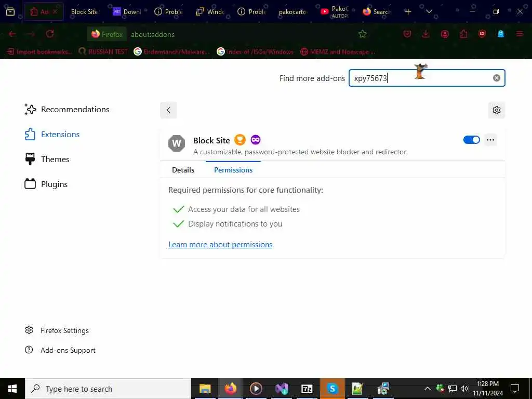Screen dimensions: 532x399
Task: Switch to the Block Site browser tab
Action: coord(84,11)
